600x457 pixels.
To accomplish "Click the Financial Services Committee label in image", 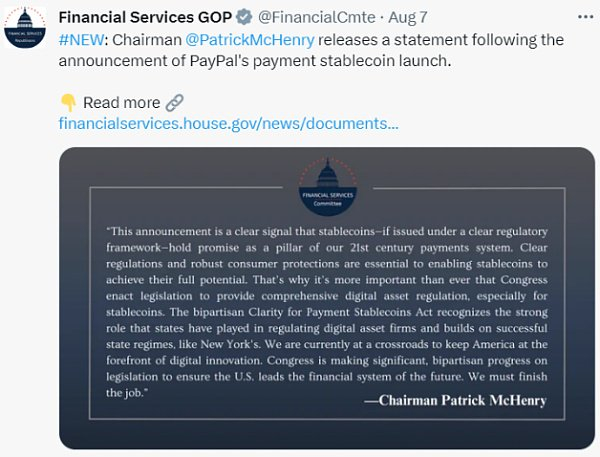I will click(328, 197).
